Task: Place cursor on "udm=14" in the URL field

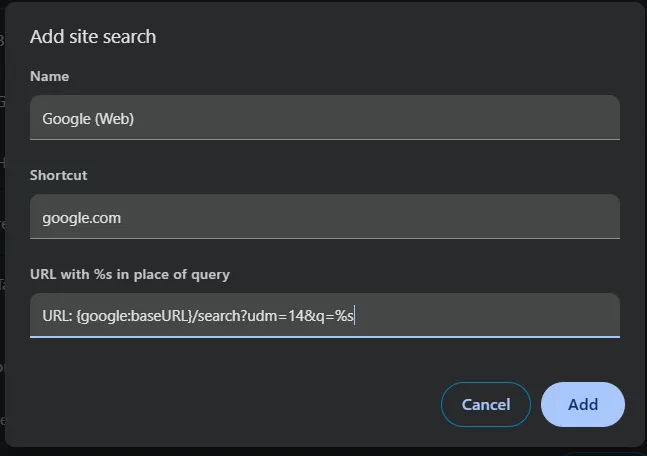Action: point(276,316)
